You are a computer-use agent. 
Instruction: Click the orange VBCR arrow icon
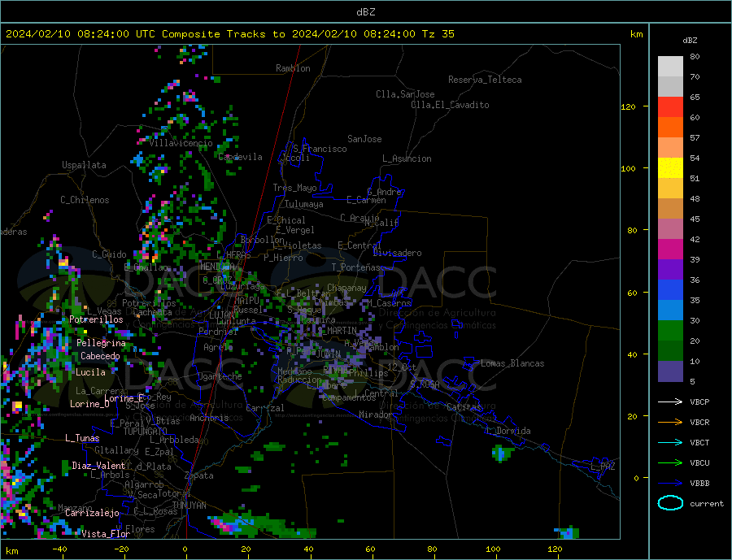[670, 423]
